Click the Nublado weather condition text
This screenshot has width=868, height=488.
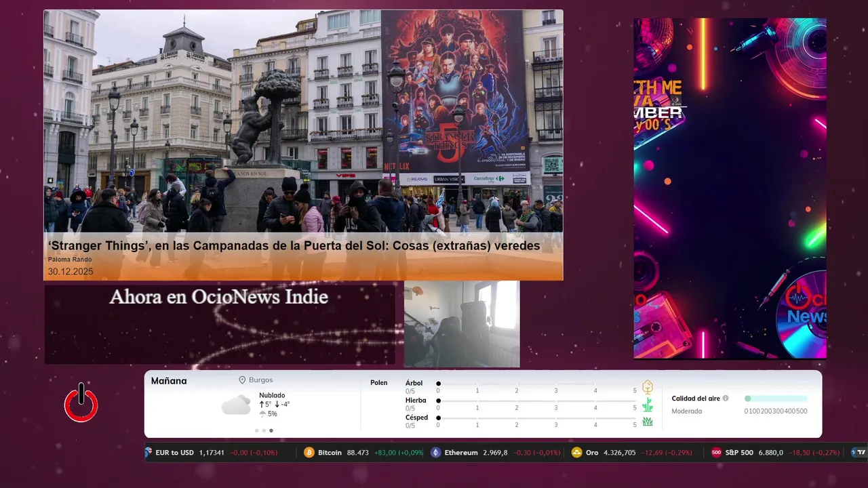click(x=272, y=395)
